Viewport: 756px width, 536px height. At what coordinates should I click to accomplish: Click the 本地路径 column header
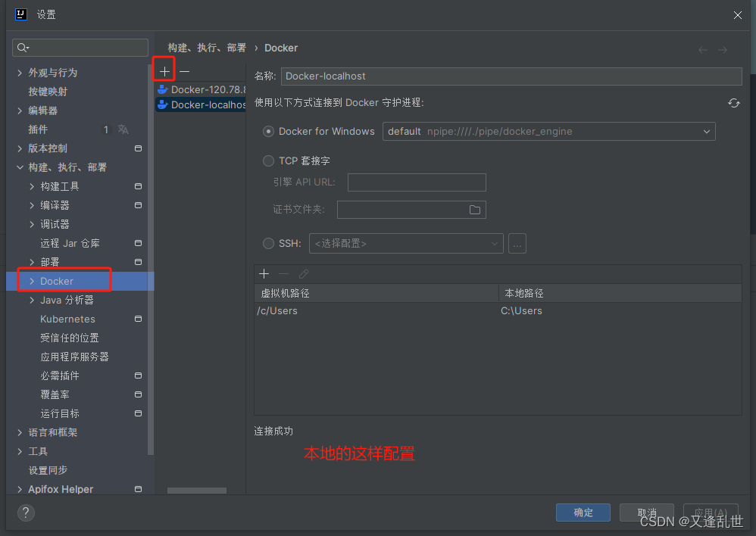point(620,293)
